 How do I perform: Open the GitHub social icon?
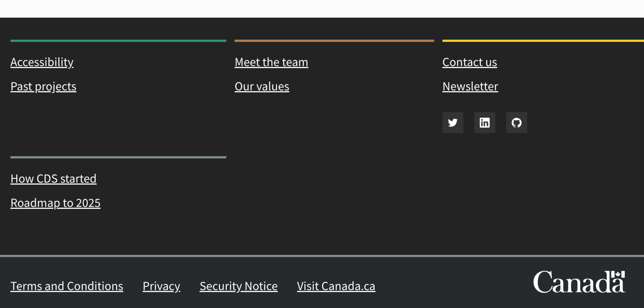pyautogui.click(x=516, y=123)
